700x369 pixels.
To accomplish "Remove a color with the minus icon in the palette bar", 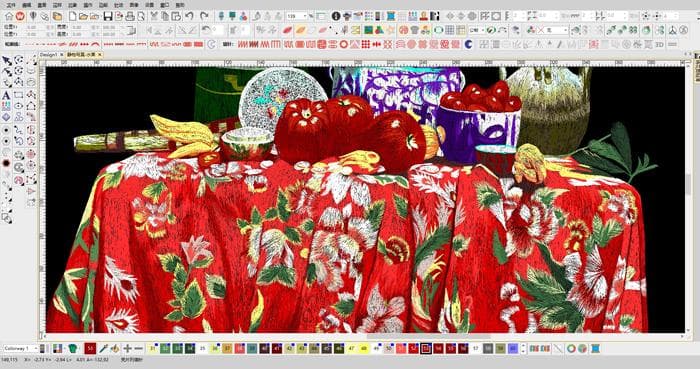I will [x=138, y=348].
